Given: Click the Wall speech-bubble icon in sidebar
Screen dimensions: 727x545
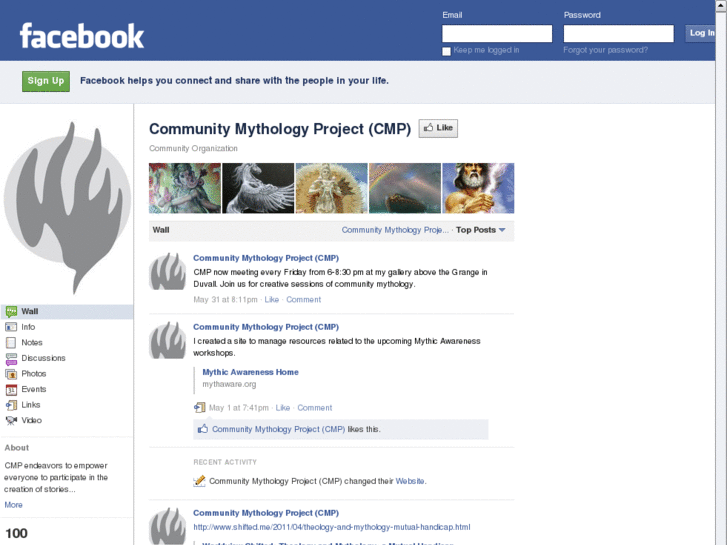Looking at the screenshot, I should point(11,312).
